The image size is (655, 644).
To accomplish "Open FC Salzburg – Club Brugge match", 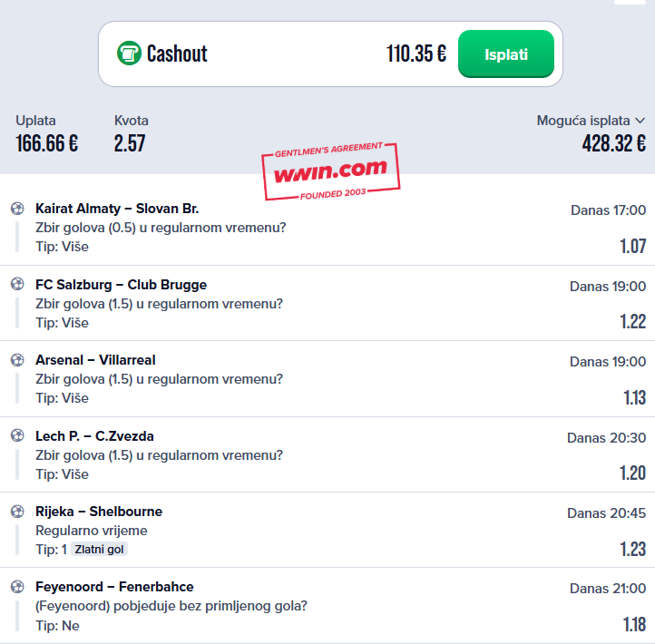I will (122, 285).
